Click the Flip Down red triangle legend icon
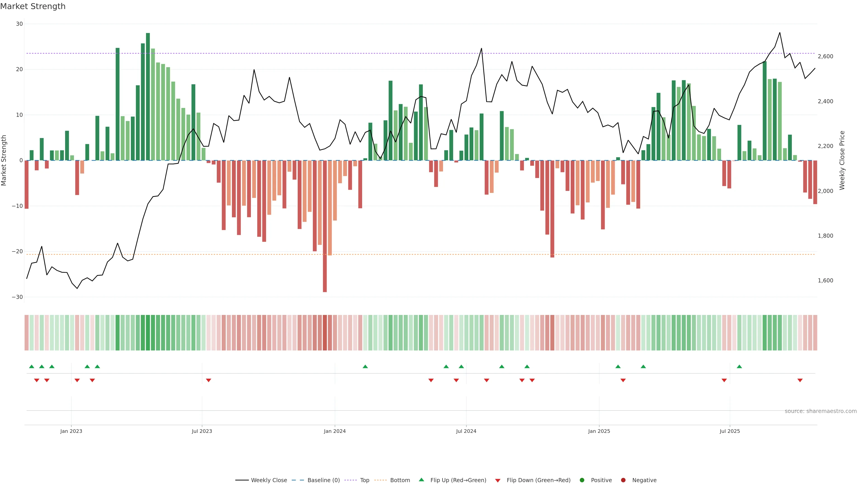 498,480
